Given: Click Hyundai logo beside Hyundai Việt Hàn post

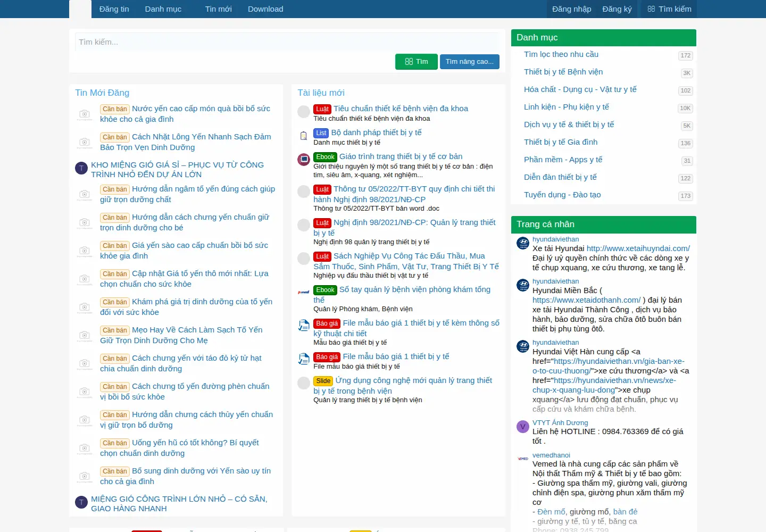Looking at the screenshot, I should click(x=523, y=346).
